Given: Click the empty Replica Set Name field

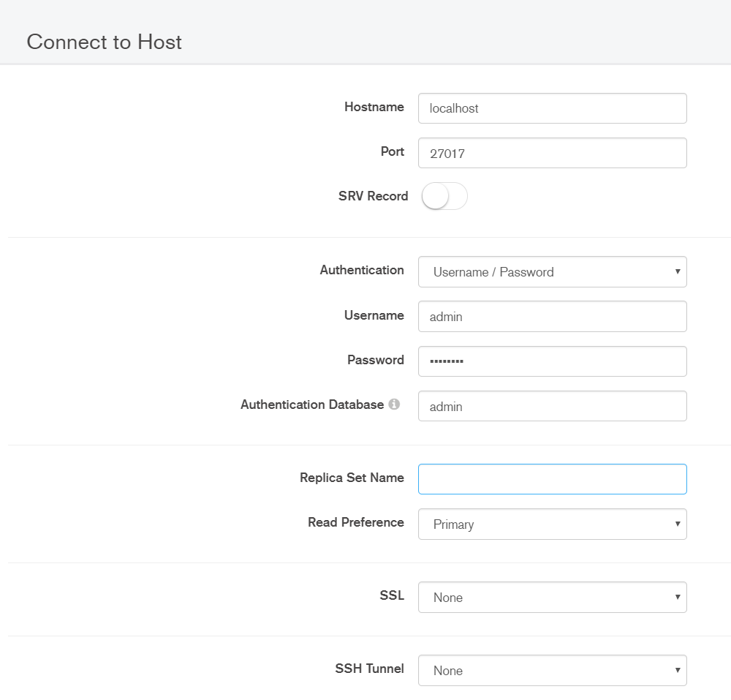Looking at the screenshot, I should [552, 479].
